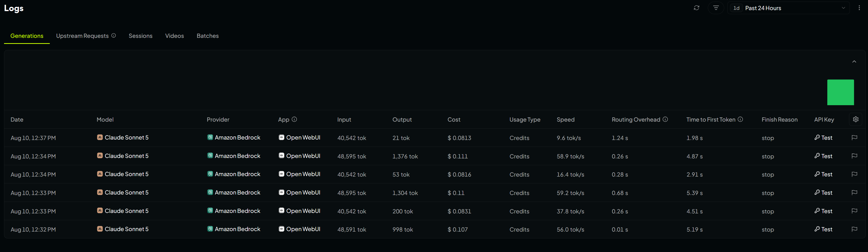Show info for Routing Overhead column
Screen dimensions: 868x252
[665, 119]
